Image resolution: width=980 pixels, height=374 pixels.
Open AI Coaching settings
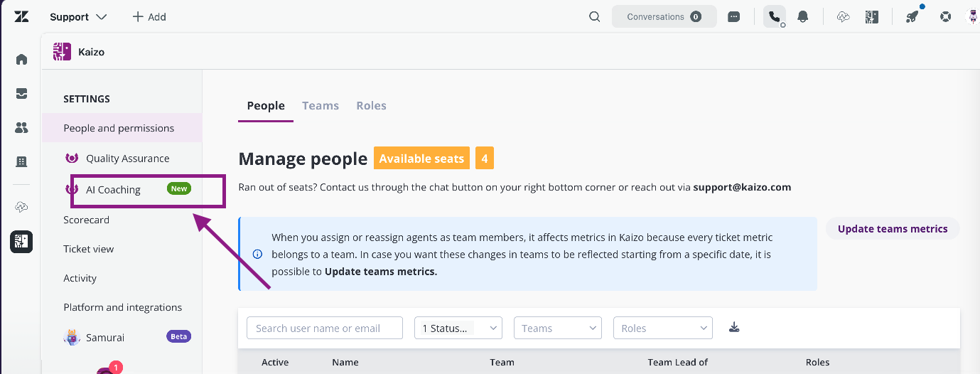[x=114, y=190]
